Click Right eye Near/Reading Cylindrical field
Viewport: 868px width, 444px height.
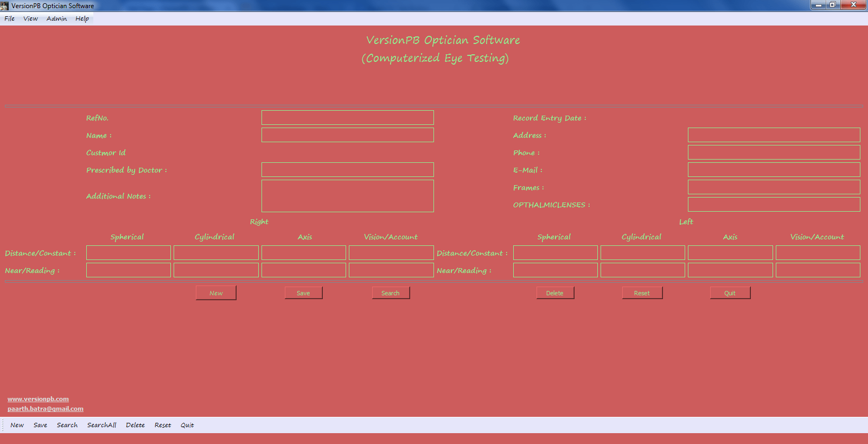(x=216, y=270)
